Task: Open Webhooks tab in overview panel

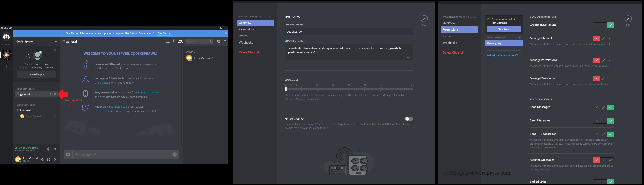Action: [x=255, y=43]
